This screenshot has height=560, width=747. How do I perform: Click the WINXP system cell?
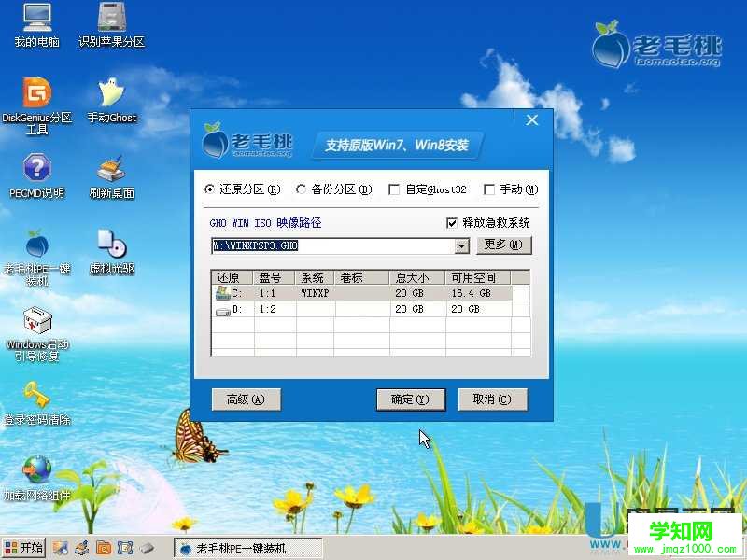315,293
